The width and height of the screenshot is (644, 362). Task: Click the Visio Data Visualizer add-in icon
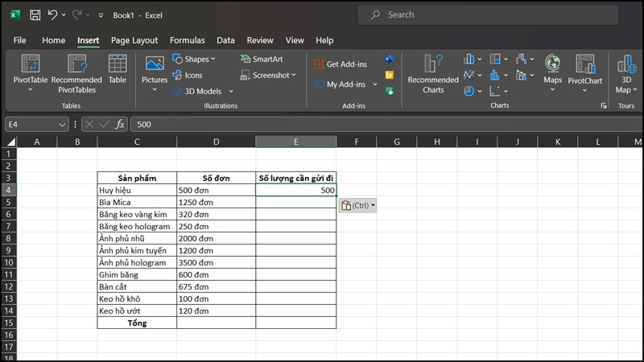click(390, 59)
